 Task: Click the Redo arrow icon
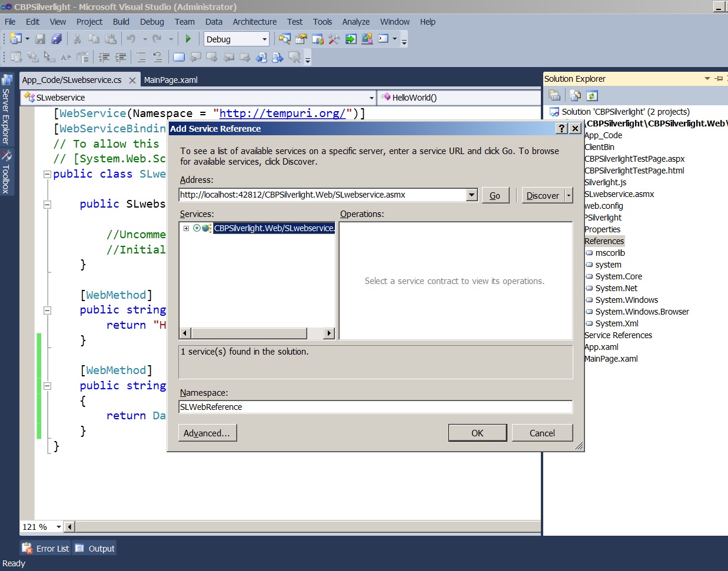(157, 39)
